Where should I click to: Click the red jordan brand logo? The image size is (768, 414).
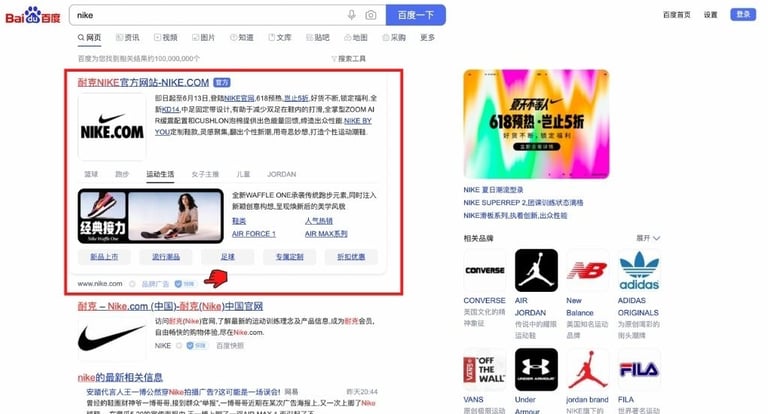588,370
